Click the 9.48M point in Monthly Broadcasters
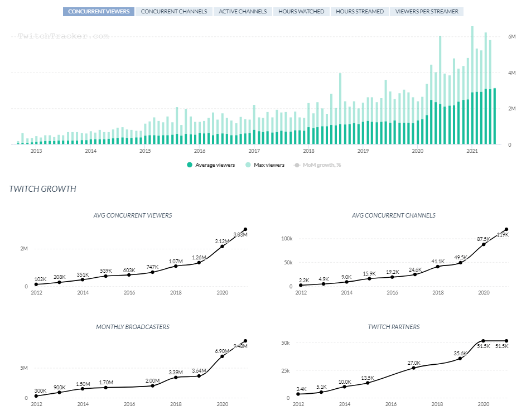 [x=245, y=341]
